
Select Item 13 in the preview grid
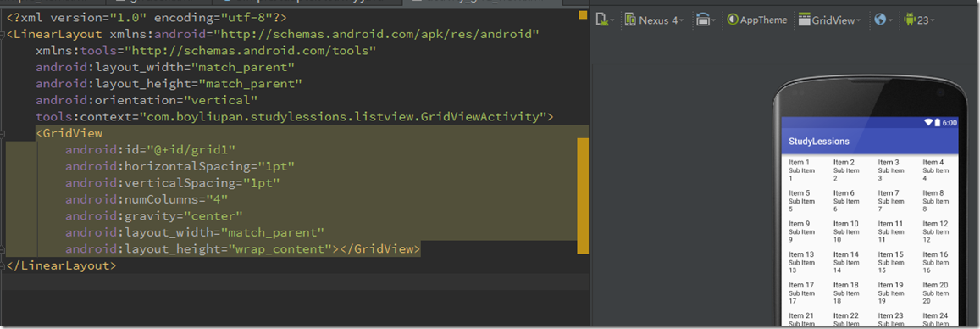pos(802,261)
